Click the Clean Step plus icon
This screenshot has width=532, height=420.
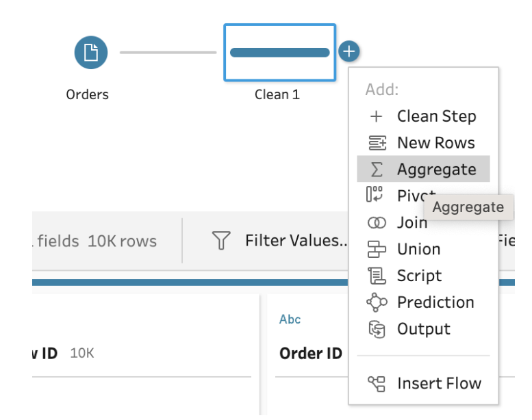coord(376,116)
